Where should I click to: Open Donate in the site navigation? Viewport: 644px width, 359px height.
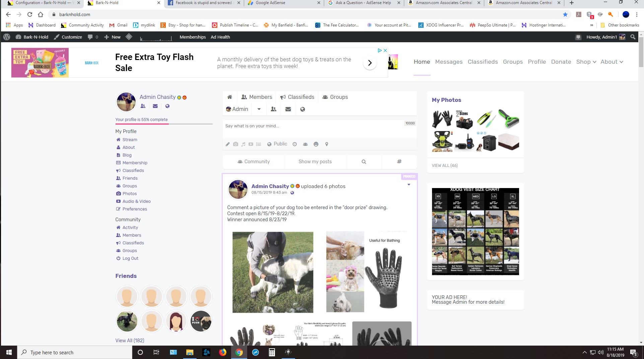(x=561, y=62)
